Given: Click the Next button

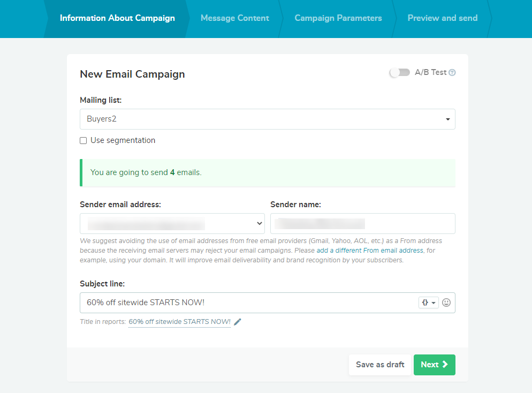Looking at the screenshot, I should click(434, 365).
